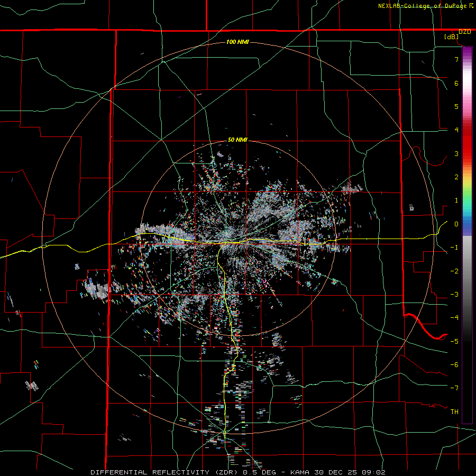This screenshot has width=476, height=476.
Task: Click the "KAMA 30 DEC 25 09:02" timestamp
Action: 338,472
